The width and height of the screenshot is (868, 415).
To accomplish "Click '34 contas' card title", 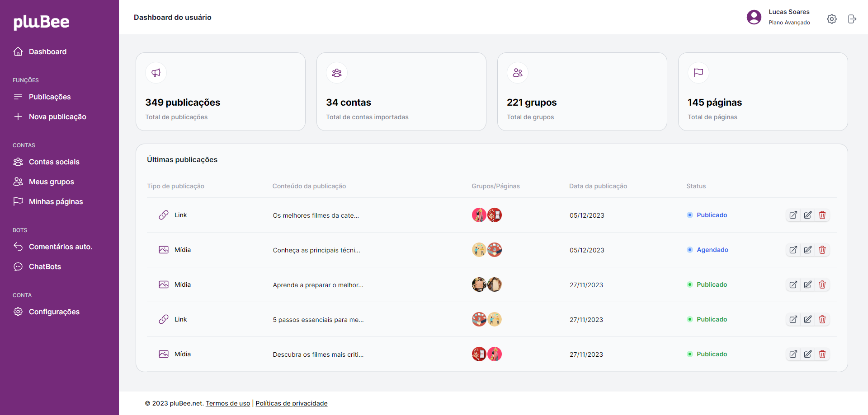I will 349,103.
